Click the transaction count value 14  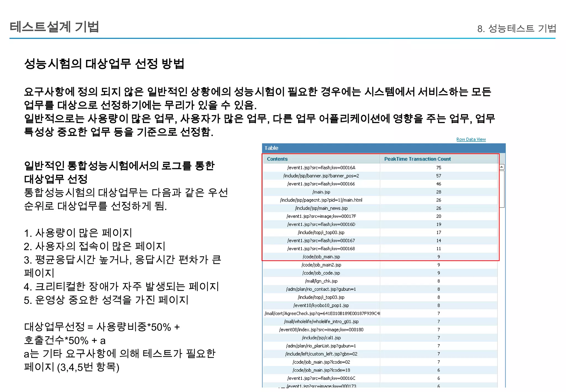439,241
